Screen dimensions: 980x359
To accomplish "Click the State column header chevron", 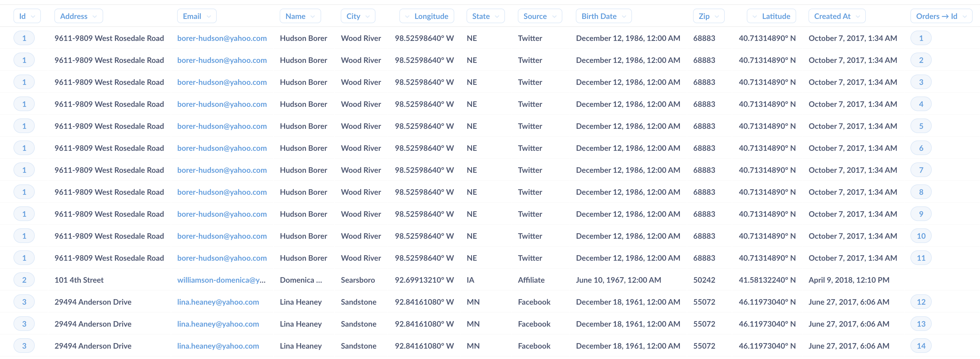I will tap(497, 16).
